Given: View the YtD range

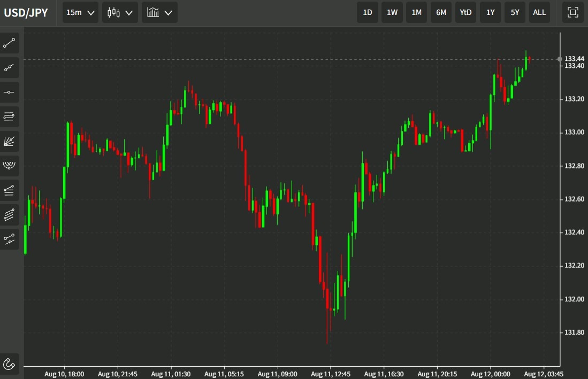Looking at the screenshot, I should coord(466,12).
